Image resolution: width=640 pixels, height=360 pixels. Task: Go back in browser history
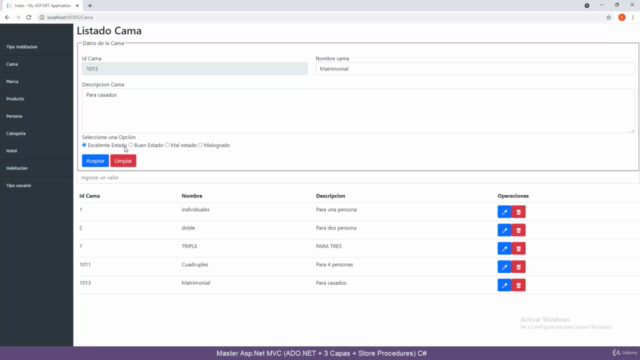(7, 17)
